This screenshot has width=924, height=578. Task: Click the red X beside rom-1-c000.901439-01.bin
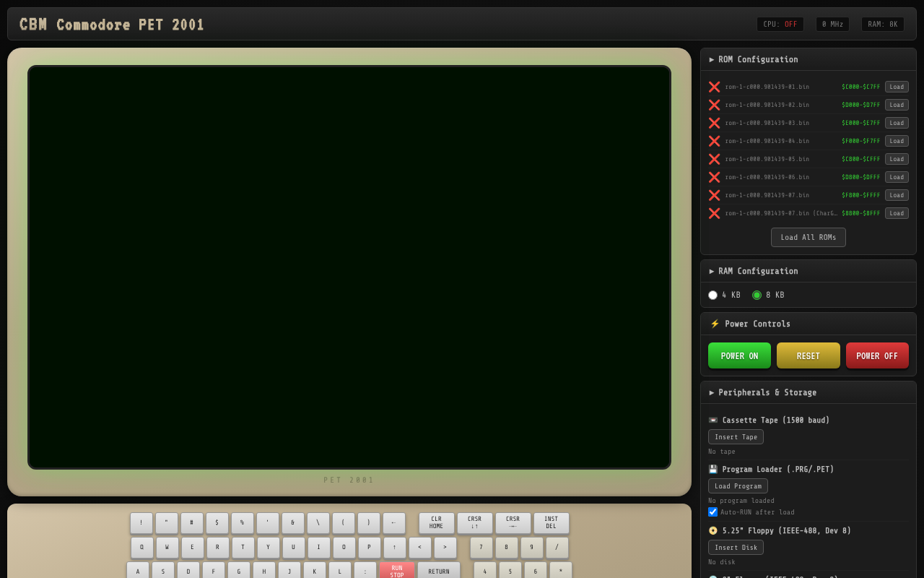point(714,87)
